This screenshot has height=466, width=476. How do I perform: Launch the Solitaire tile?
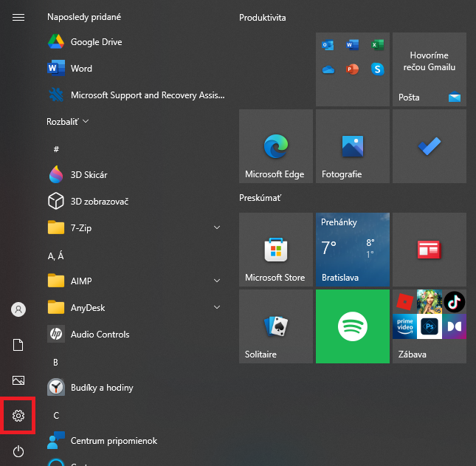(276, 326)
